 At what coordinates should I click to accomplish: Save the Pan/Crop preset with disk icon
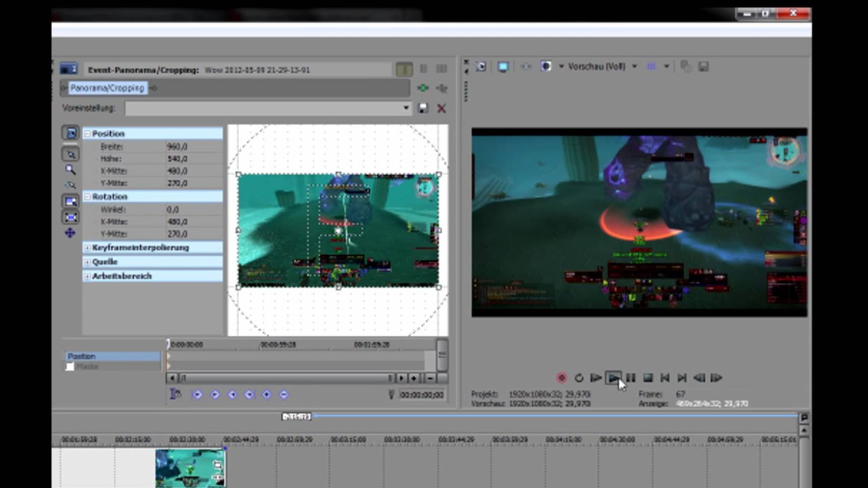423,108
